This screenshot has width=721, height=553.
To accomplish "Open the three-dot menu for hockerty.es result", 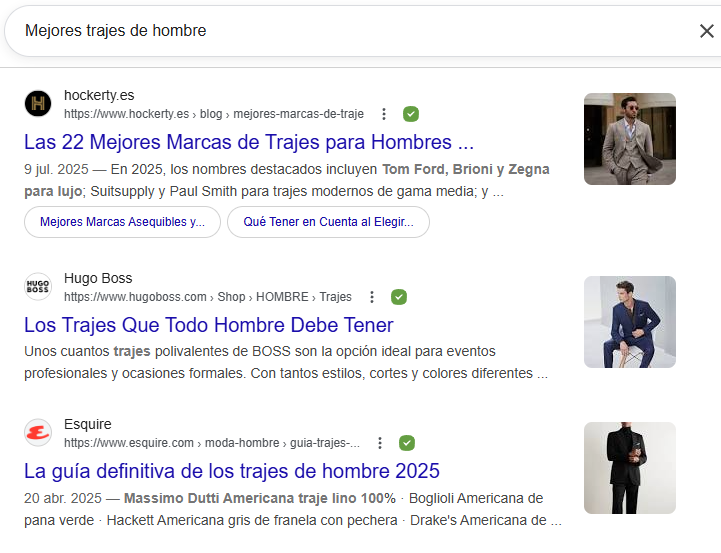I will click(x=384, y=114).
